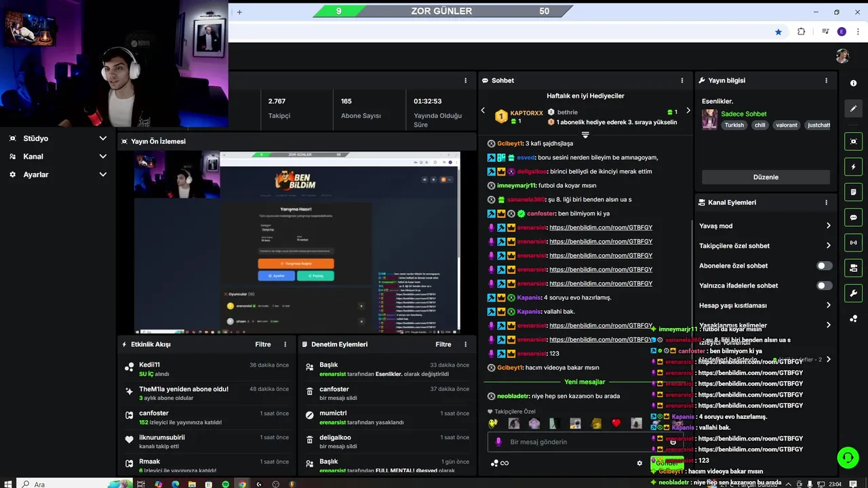The image size is (868, 488).
Task: Click mumictrl moderation action entry
Action: tap(386, 418)
